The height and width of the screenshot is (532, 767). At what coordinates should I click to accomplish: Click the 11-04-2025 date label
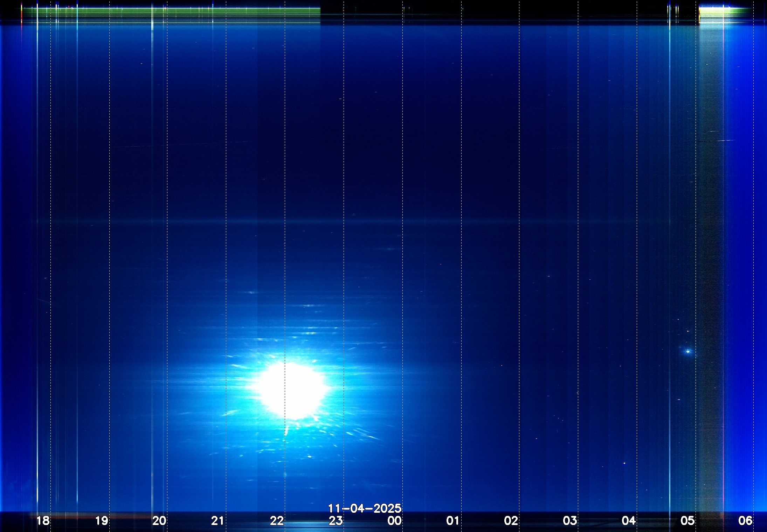coord(364,508)
